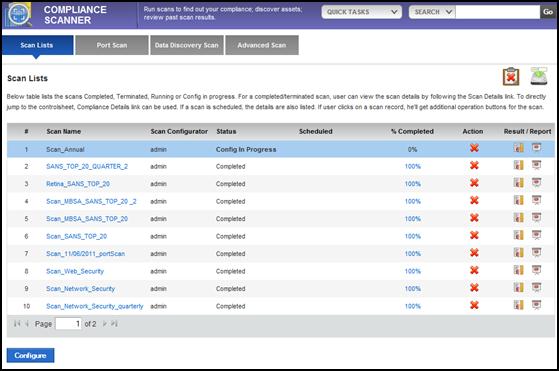Select the Scan_Annual row name

65,149
